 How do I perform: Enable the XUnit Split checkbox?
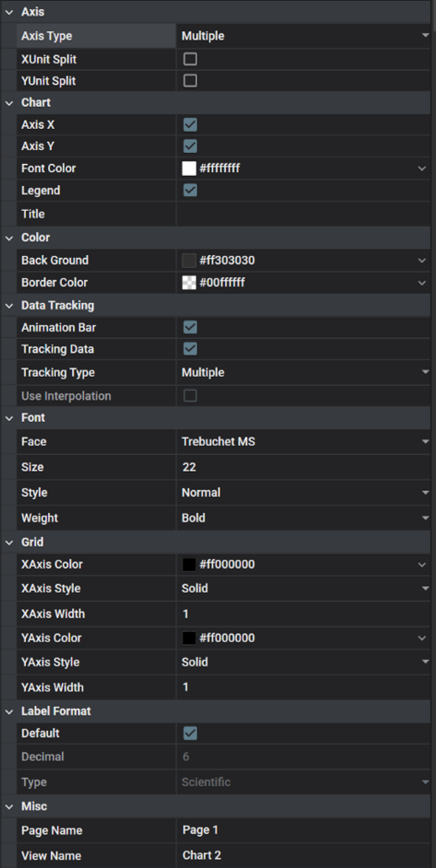pyautogui.click(x=190, y=59)
